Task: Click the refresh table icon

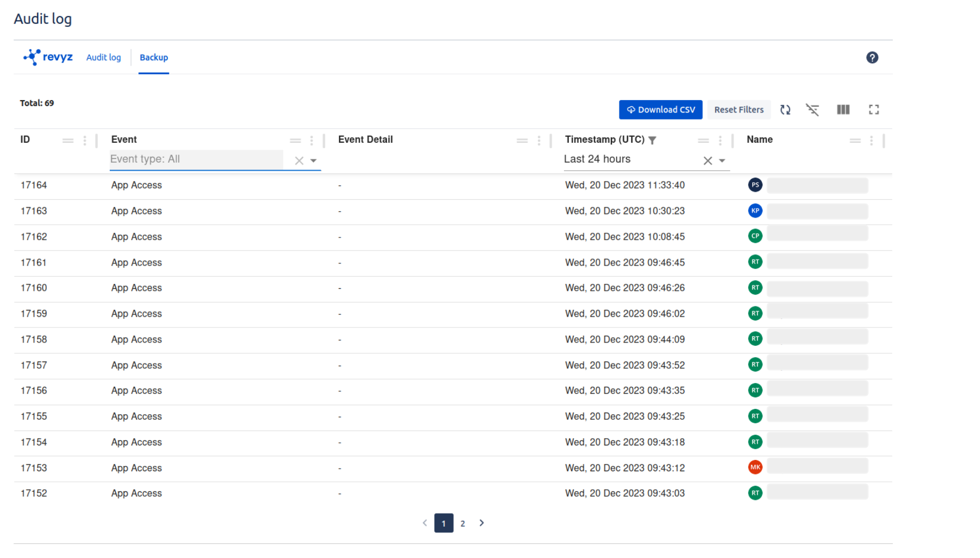Action: click(785, 110)
